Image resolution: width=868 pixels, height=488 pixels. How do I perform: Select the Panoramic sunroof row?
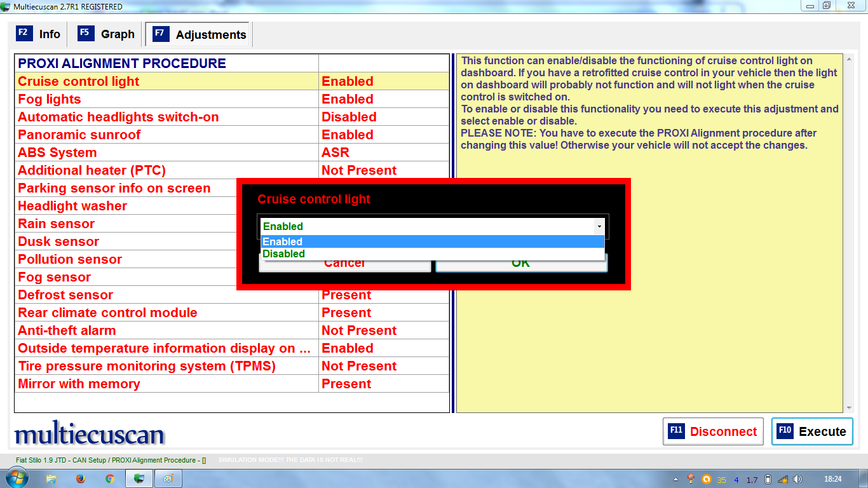[232, 135]
